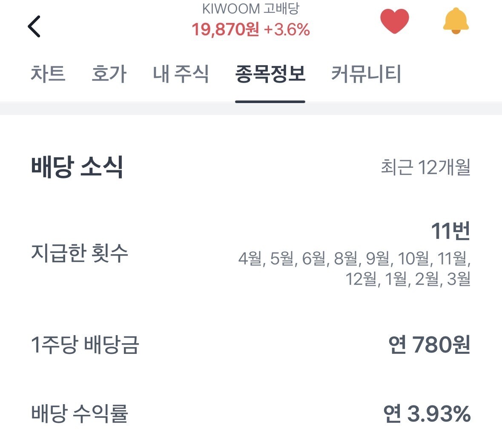Select the 내 주식 tab

click(181, 74)
